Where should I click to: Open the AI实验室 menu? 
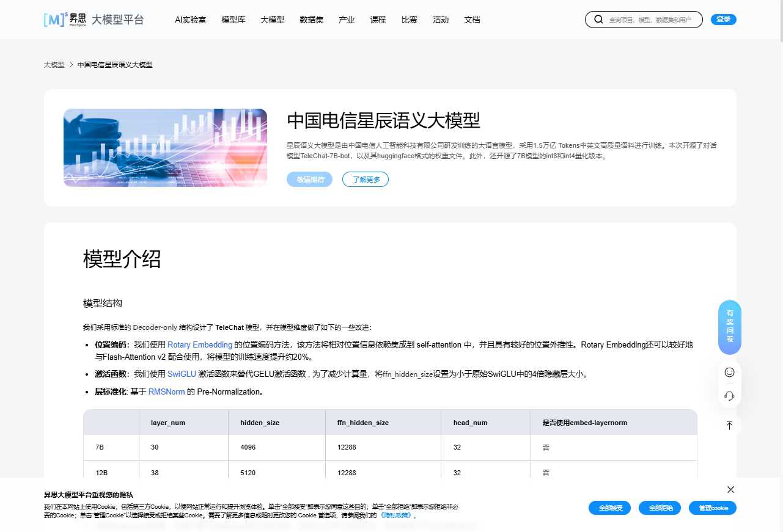(x=191, y=20)
